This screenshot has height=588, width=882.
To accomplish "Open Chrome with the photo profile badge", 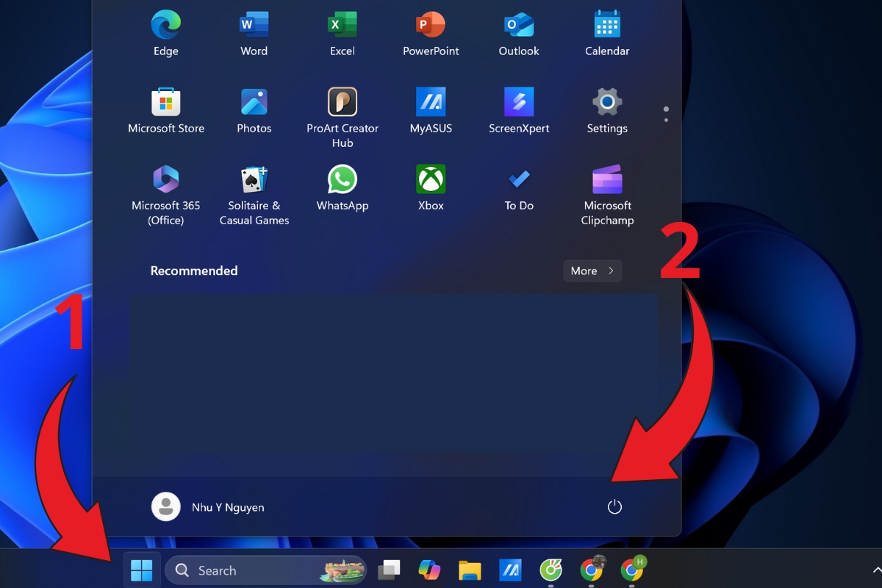I will point(592,568).
